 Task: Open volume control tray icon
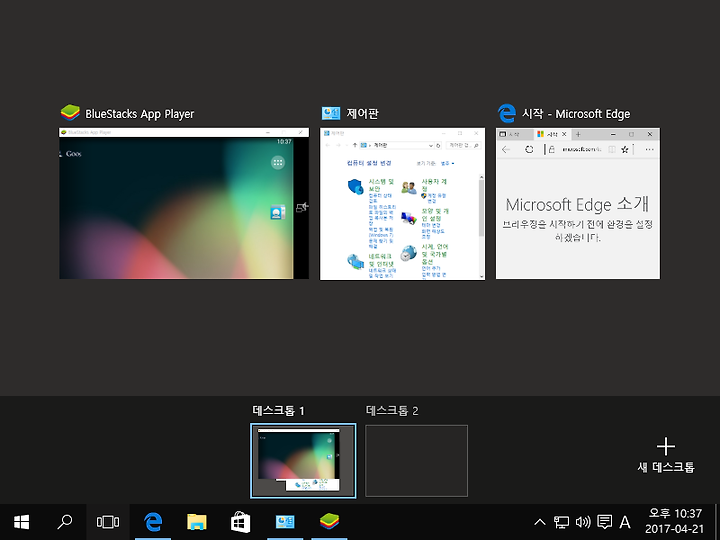(x=583, y=522)
